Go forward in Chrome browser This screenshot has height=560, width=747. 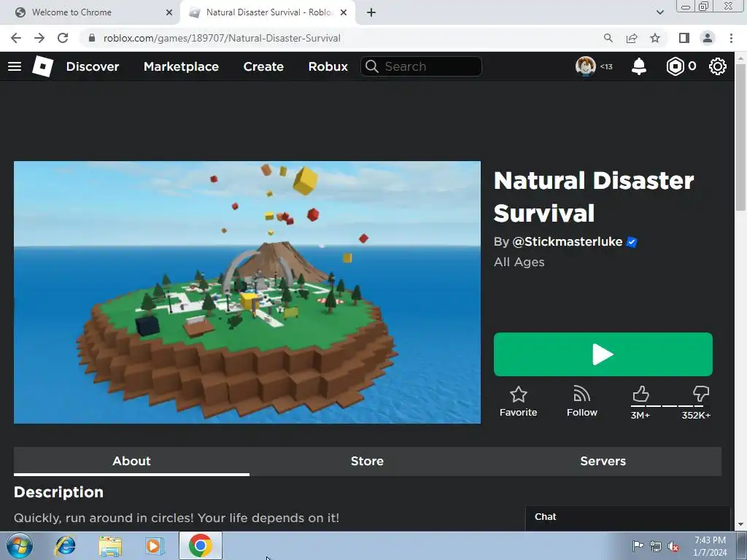(x=39, y=38)
